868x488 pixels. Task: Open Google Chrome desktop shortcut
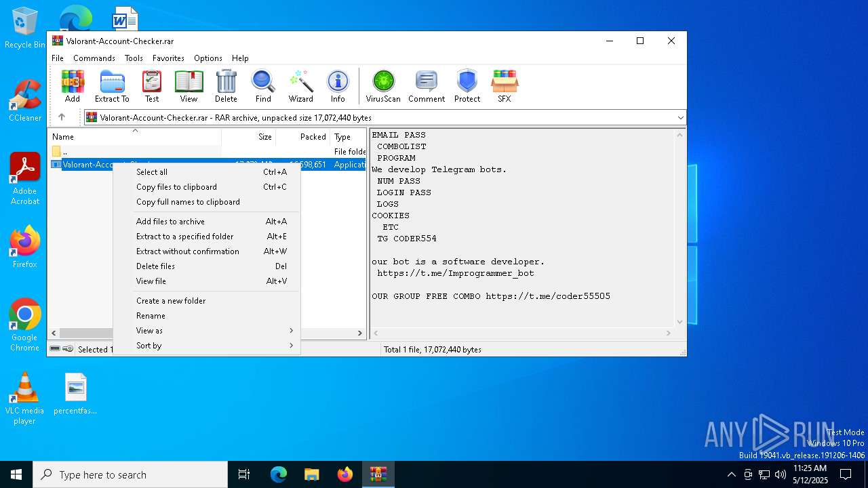tap(25, 325)
